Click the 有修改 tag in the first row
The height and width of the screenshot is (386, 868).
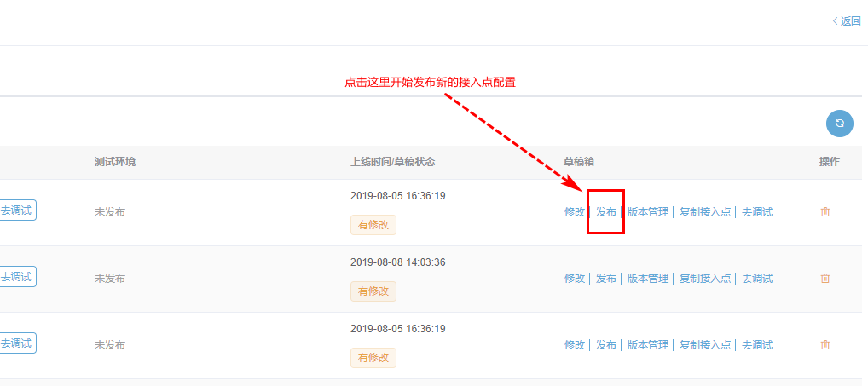(x=373, y=225)
